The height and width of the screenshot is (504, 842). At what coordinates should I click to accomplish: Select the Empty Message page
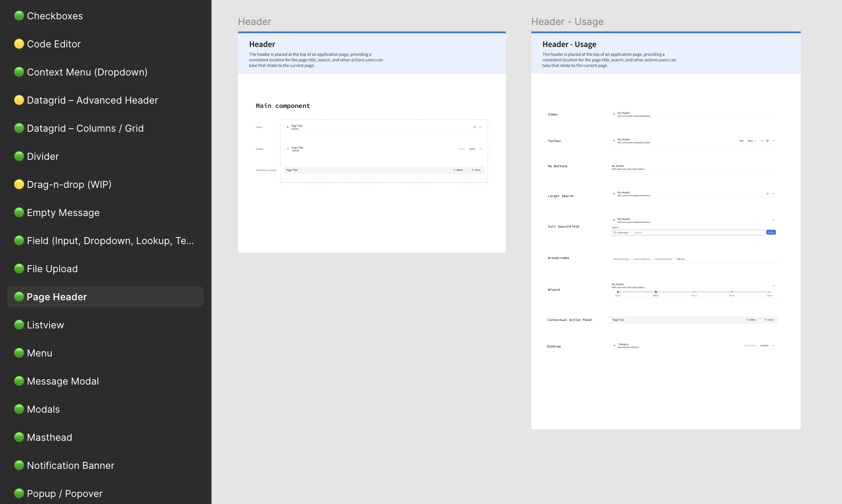tap(105, 212)
